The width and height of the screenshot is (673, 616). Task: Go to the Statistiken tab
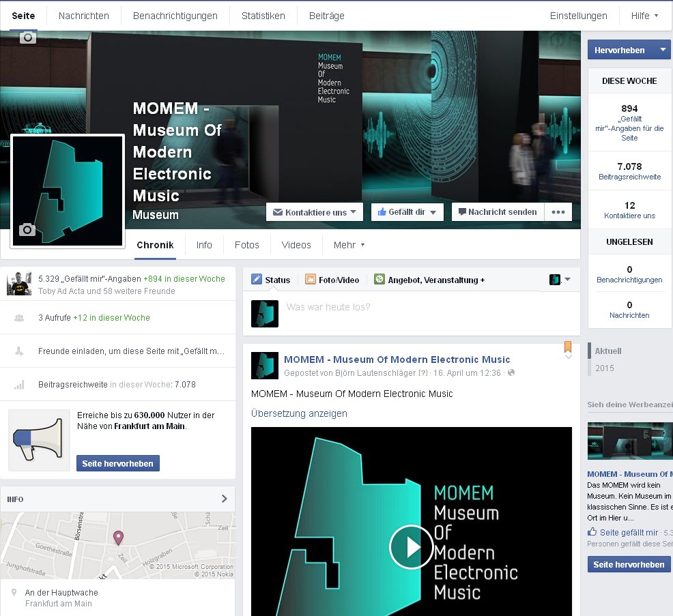[x=263, y=16]
